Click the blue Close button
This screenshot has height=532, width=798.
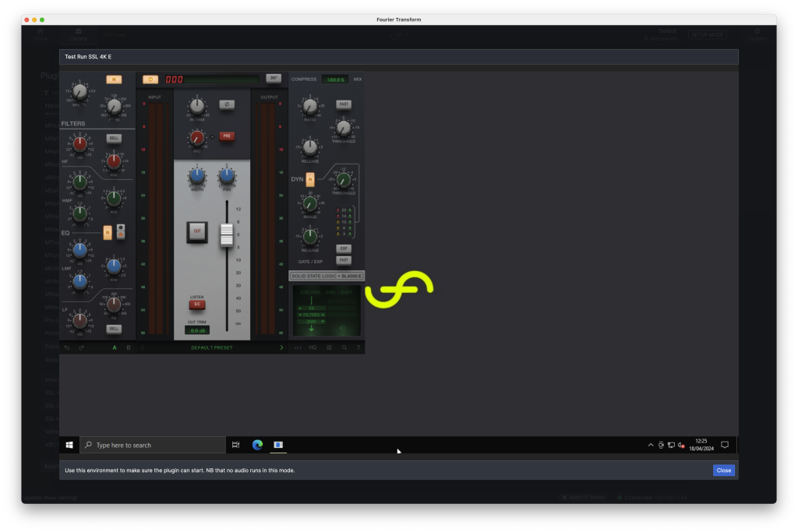[x=724, y=470]
